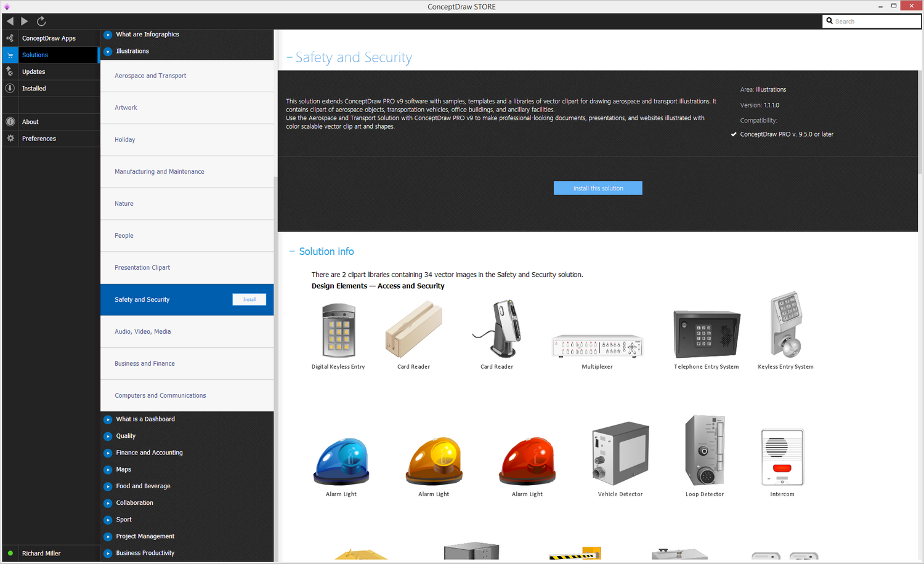Viewport: 924px width, 564px height.
Task: Open the Installed section
Action: click(34, 88)
